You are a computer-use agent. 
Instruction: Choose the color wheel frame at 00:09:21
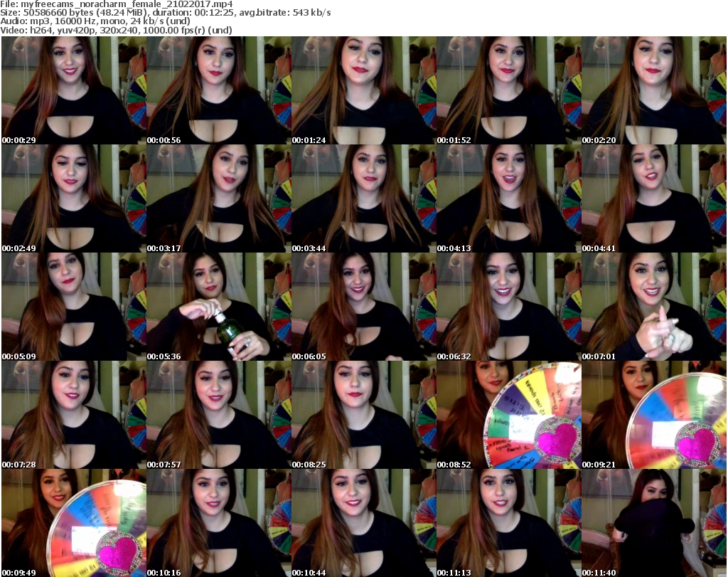pyautogui.click(x=654, y=415)
